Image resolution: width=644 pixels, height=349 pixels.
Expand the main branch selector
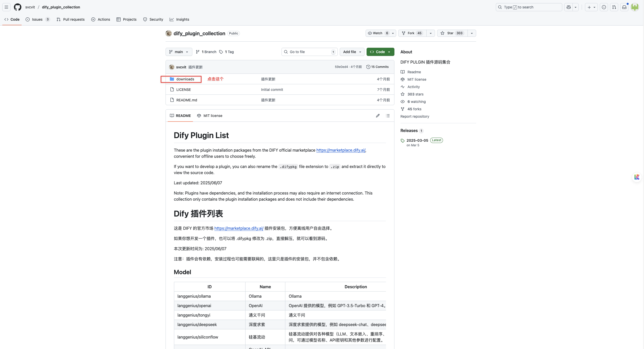coord(179,52)
